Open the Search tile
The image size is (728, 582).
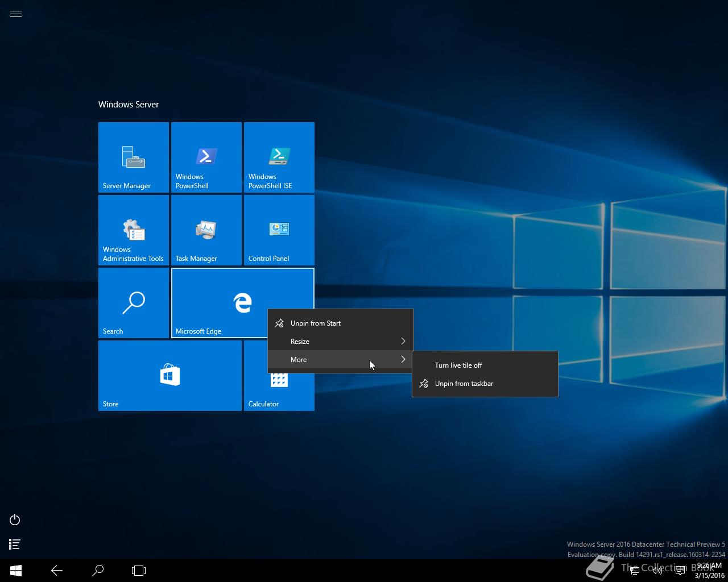134,303
